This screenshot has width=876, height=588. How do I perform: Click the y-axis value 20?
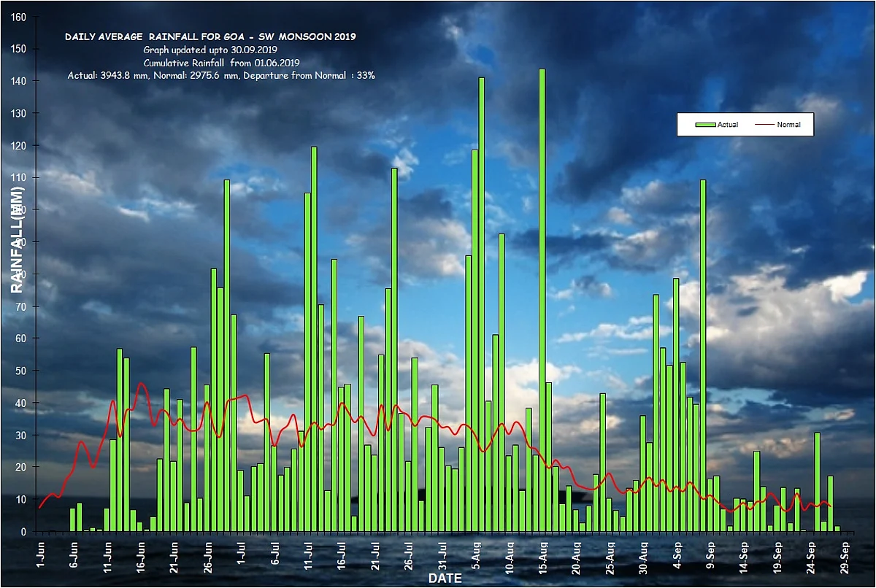tap(20, 467)
